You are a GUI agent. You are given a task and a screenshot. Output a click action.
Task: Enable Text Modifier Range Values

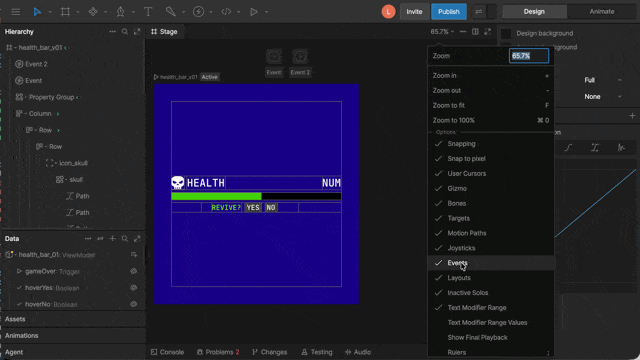(x=491, y=322)
